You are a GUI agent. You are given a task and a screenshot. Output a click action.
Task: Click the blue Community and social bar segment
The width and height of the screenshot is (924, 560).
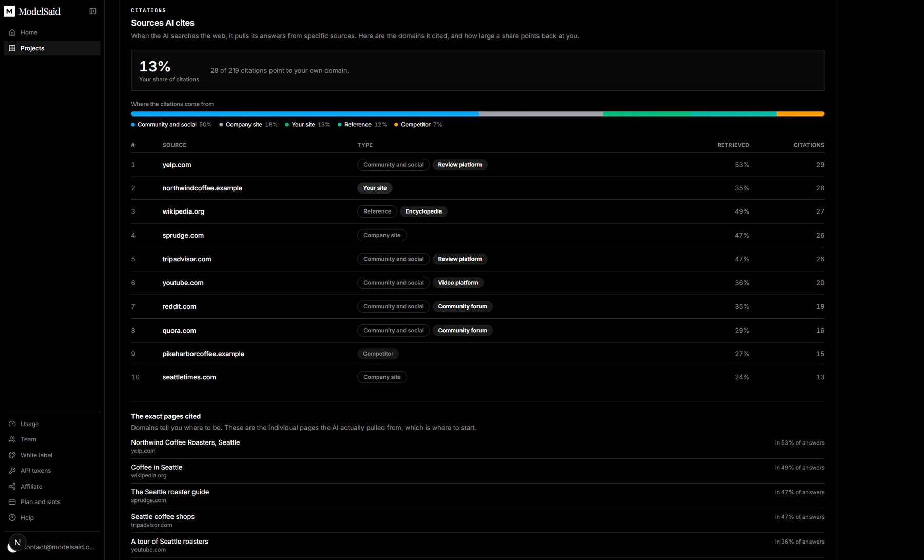pos(305,114)
